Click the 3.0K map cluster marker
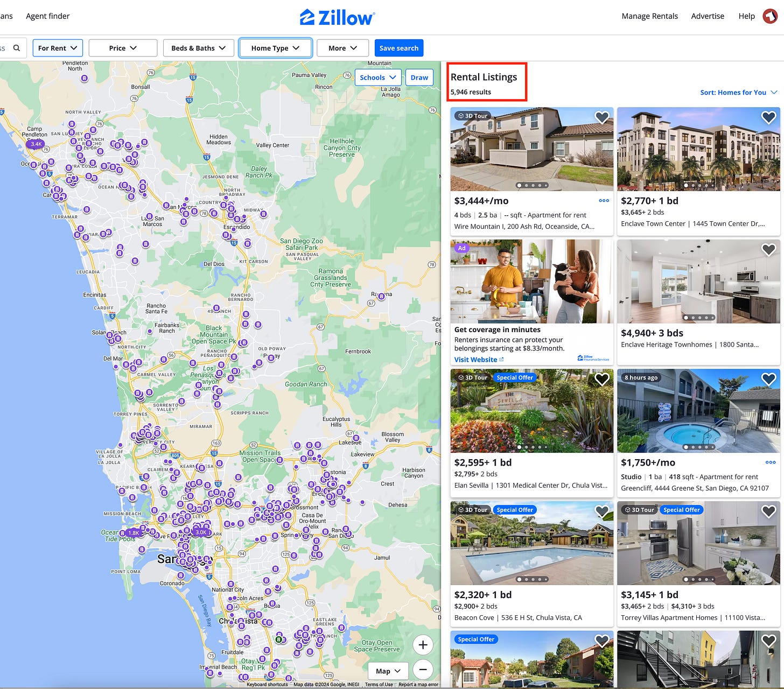 (x=200, y=532)
